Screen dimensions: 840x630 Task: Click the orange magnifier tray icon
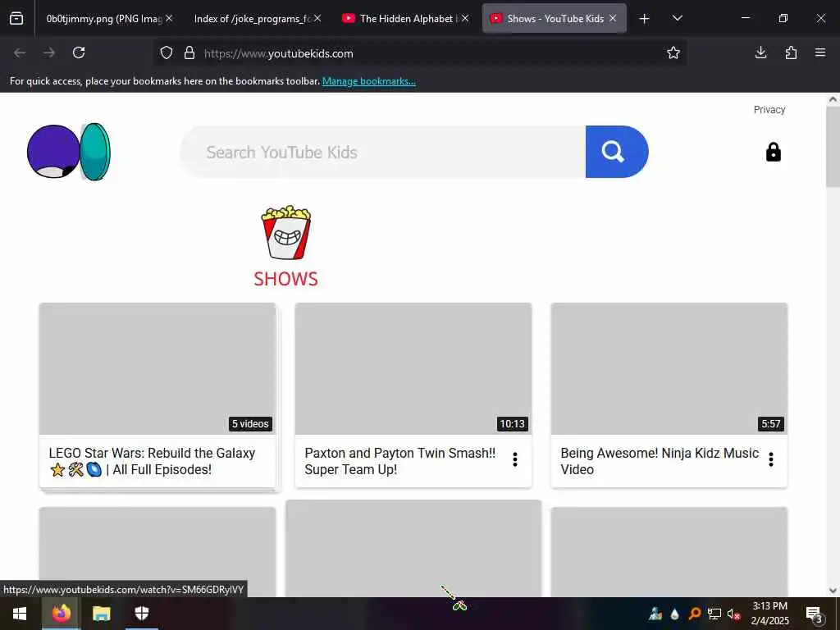[x=694, y=614]
